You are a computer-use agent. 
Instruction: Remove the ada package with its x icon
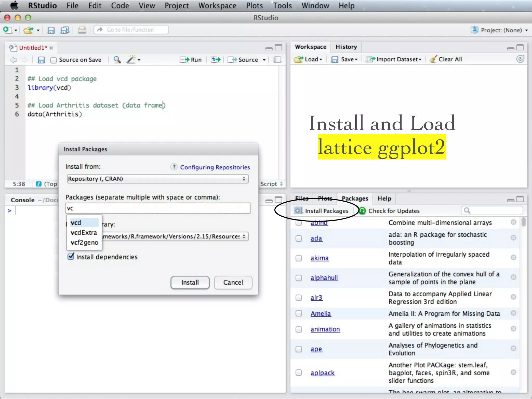point(513,238)
